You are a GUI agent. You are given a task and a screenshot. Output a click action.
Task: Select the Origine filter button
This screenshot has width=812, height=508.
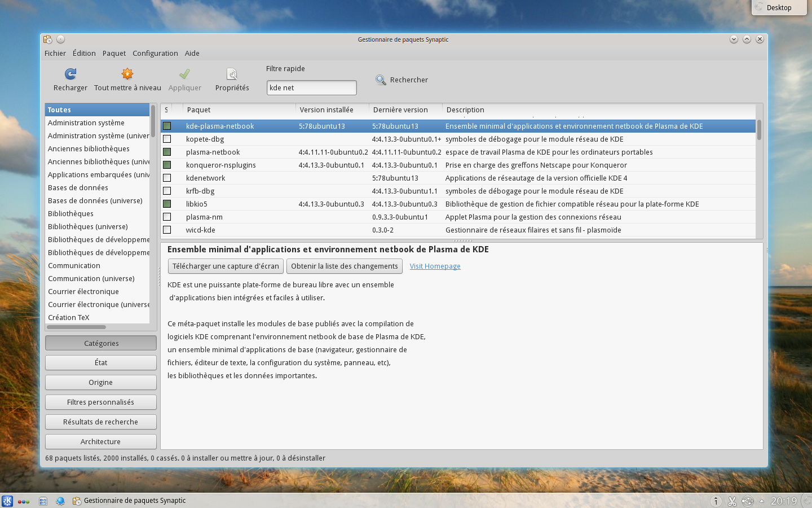pos(101,382)
